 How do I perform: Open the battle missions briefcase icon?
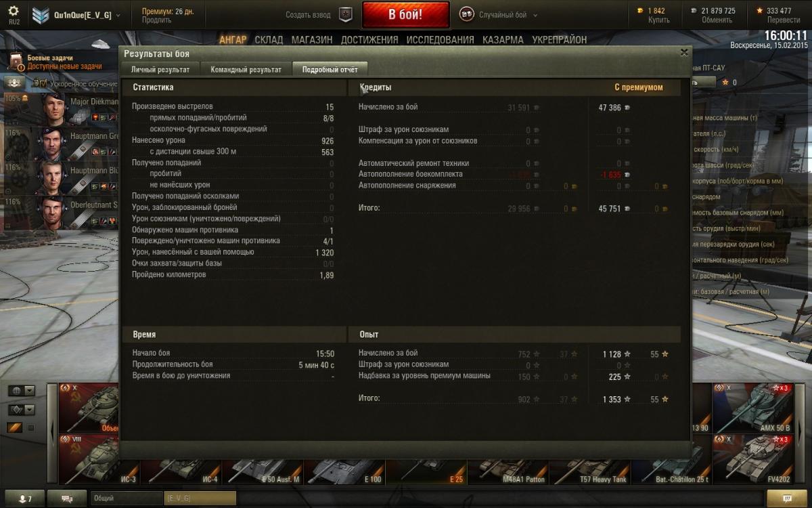tap(16, 62)
